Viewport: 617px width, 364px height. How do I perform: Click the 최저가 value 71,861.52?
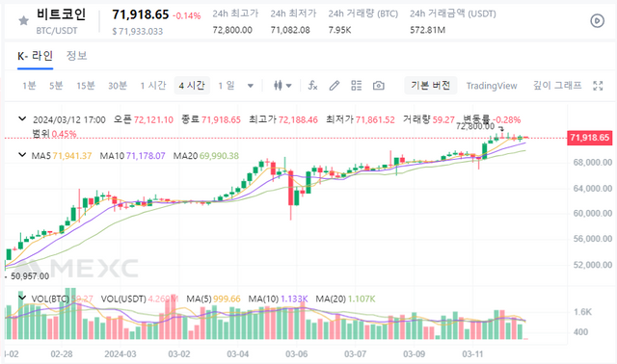(x=375, y=120)
